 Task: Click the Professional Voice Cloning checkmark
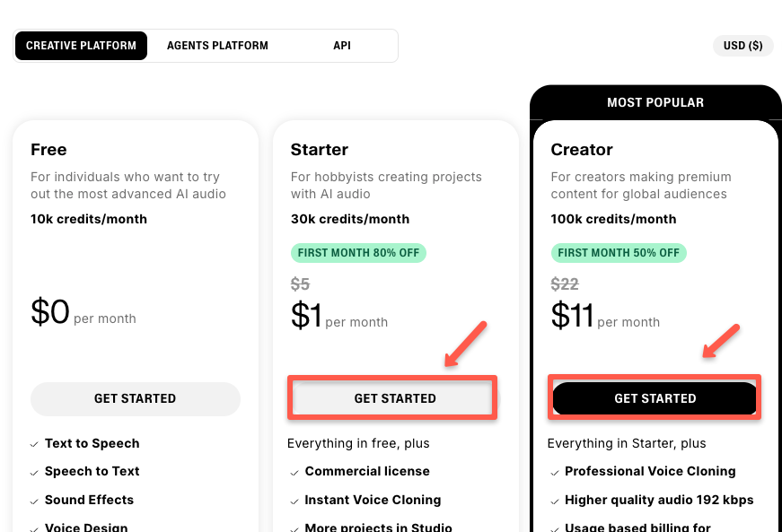click(554, 471)
